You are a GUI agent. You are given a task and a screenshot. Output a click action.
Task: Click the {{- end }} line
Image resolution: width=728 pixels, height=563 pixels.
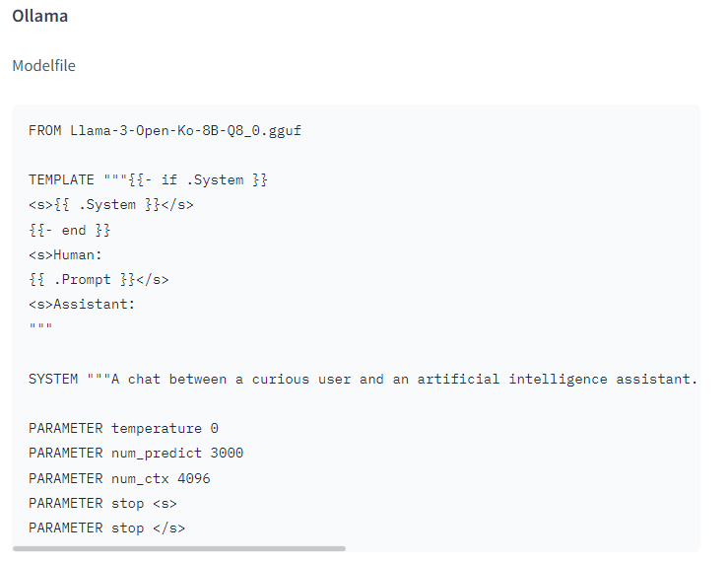pyautogui.click(x=70, y=230)
